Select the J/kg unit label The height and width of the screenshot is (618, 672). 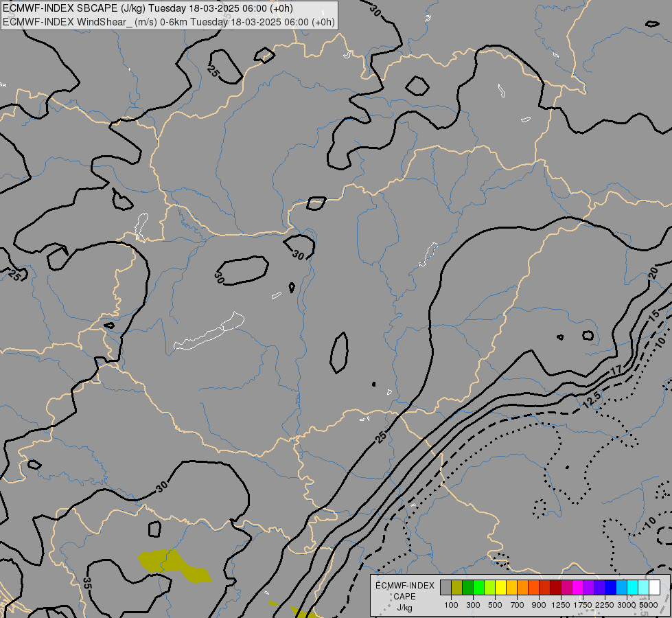404,608
